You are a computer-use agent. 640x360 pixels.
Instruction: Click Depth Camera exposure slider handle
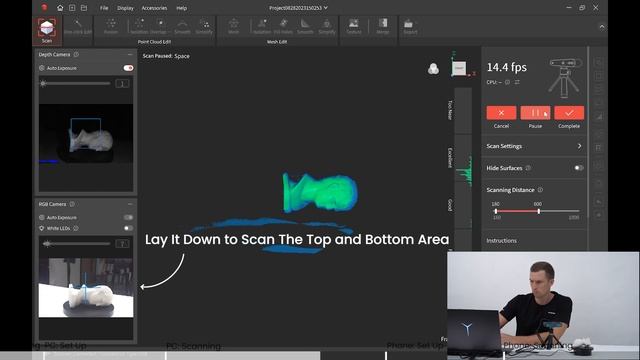click(x=43, y=84)
